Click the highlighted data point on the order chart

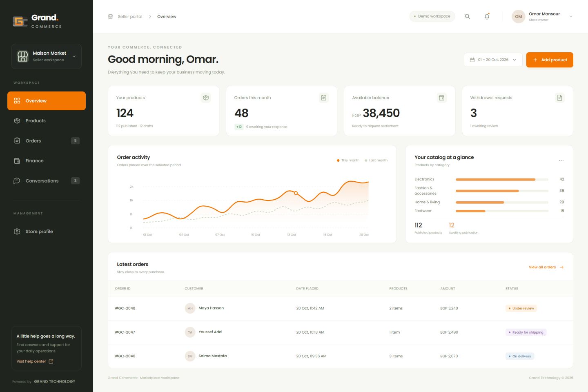pyautogui.click(x=296, y=193)
